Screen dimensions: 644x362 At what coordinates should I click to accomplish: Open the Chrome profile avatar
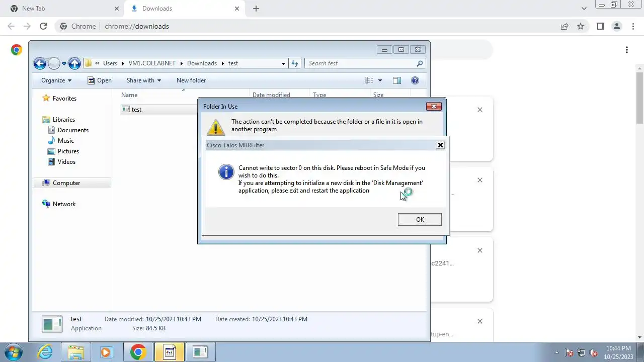click(x=616, y=26)
